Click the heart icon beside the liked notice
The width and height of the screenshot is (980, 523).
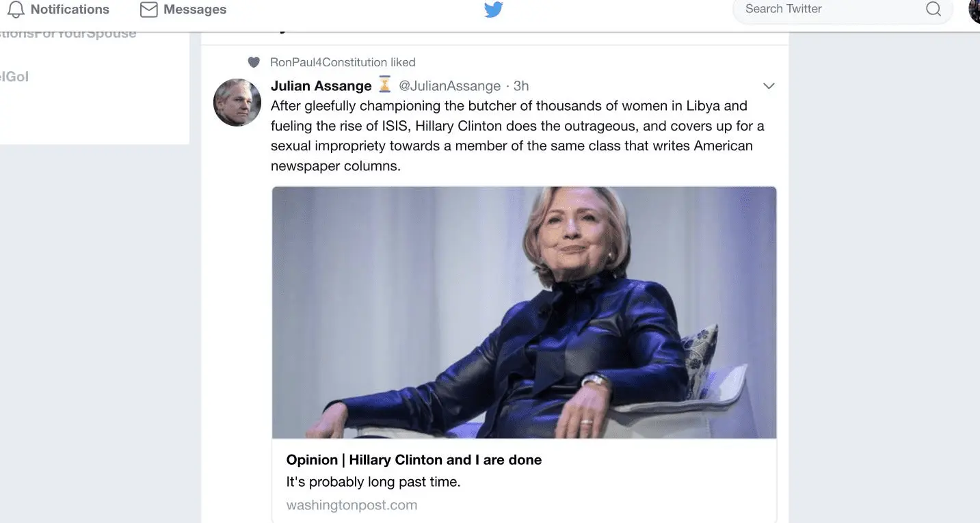(x=254, y=62)
